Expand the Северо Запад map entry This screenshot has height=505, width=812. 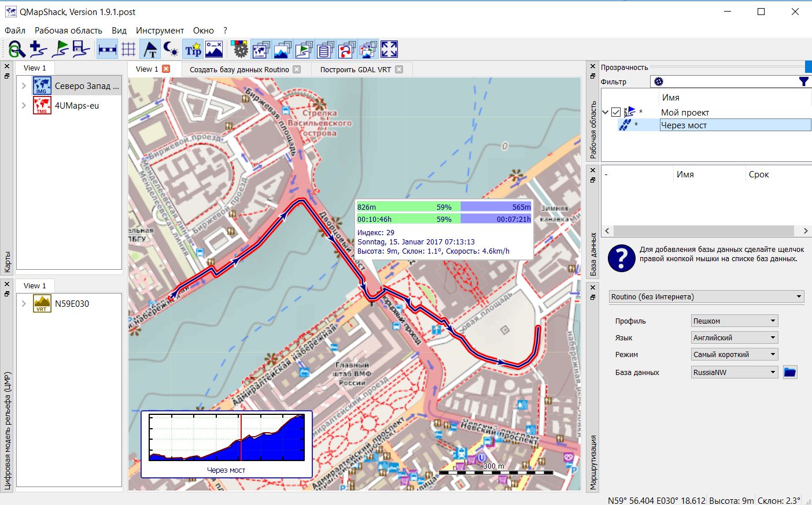(24, 86)
